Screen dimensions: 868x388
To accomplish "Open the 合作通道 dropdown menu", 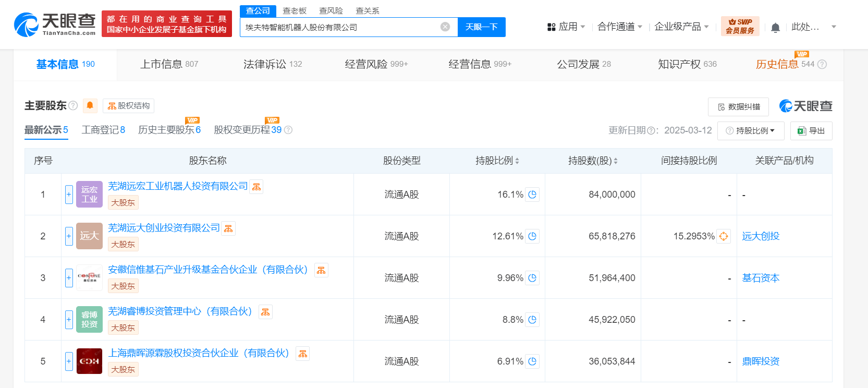I will [620, 27].
